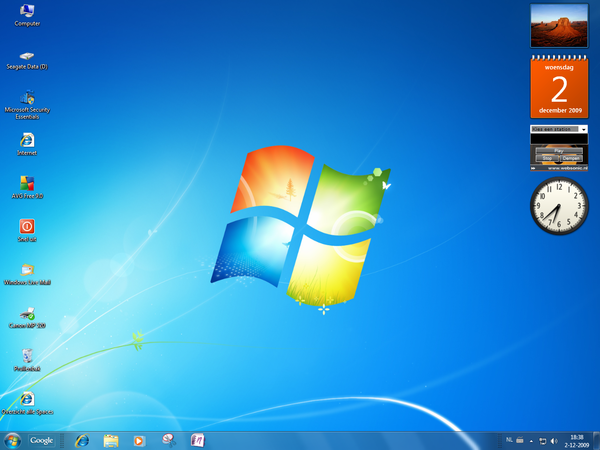Open the Computer desktop icon

pos(27,15)
